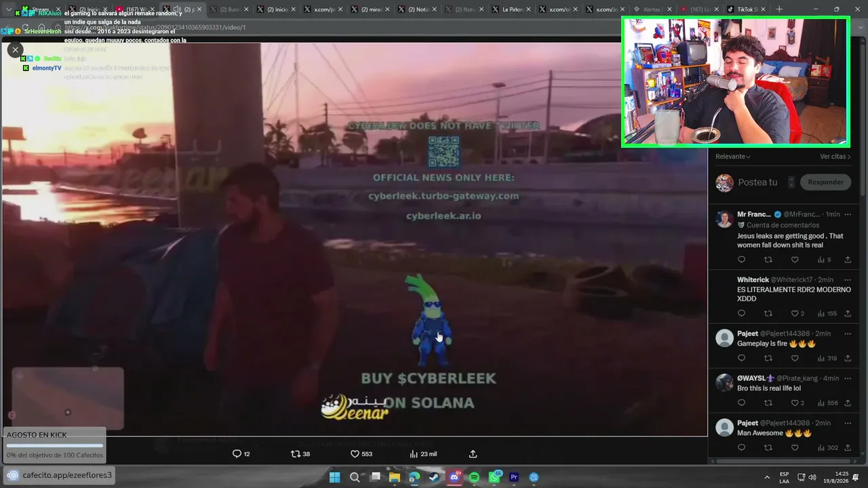Switch to the Alertas browser tab
Screen dimensions: 868x488
coord(652,9)
